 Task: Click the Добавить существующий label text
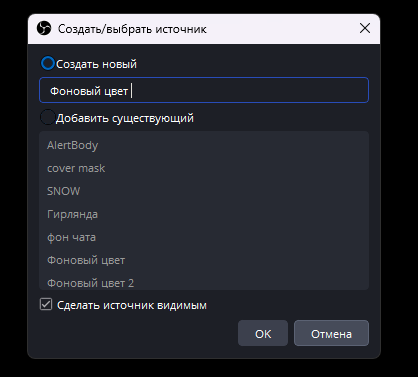click(125, 118)
